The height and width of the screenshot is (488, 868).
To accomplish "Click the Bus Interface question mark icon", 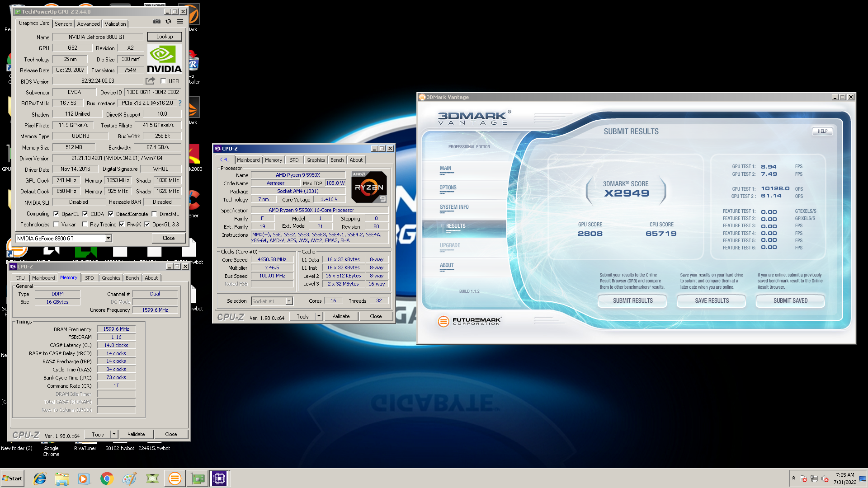I will [179, 103].
